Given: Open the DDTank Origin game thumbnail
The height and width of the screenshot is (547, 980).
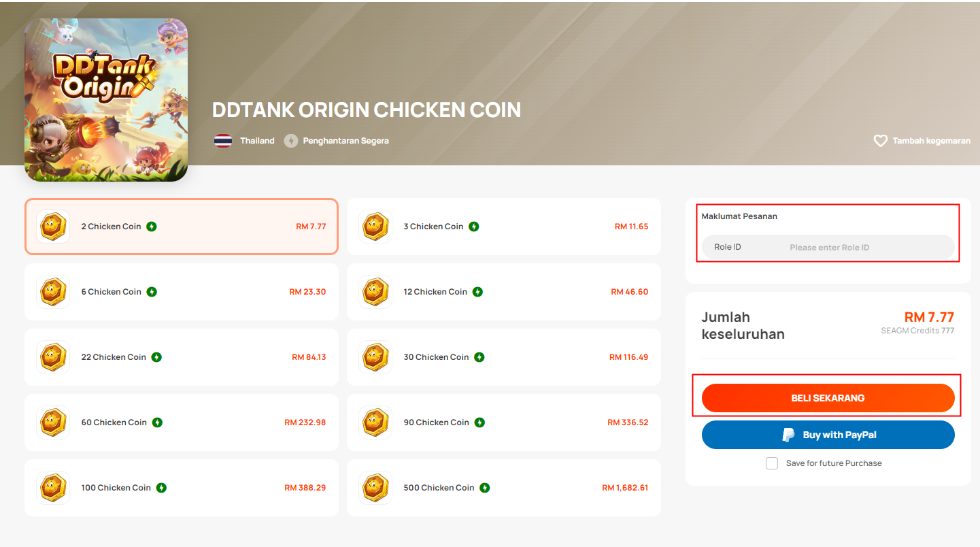Looking at the screenshot, I should point(106,100).
